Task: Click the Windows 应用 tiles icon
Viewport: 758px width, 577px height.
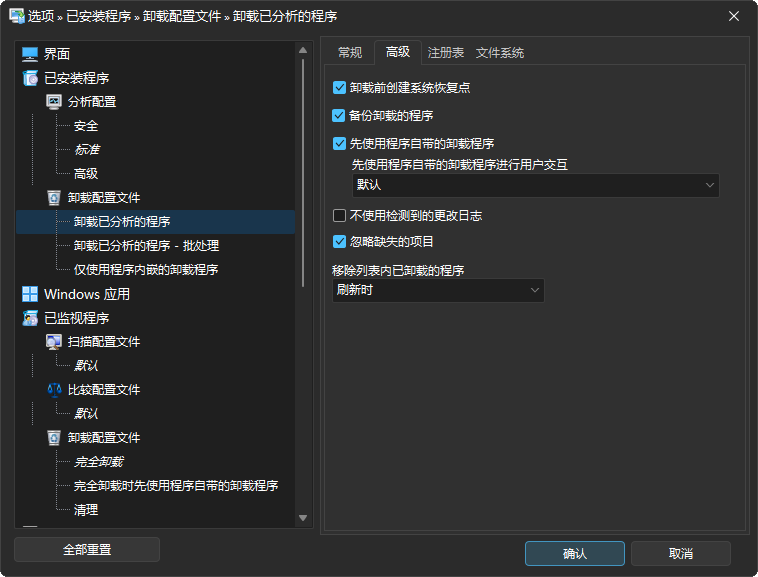Action: [30, 294]
